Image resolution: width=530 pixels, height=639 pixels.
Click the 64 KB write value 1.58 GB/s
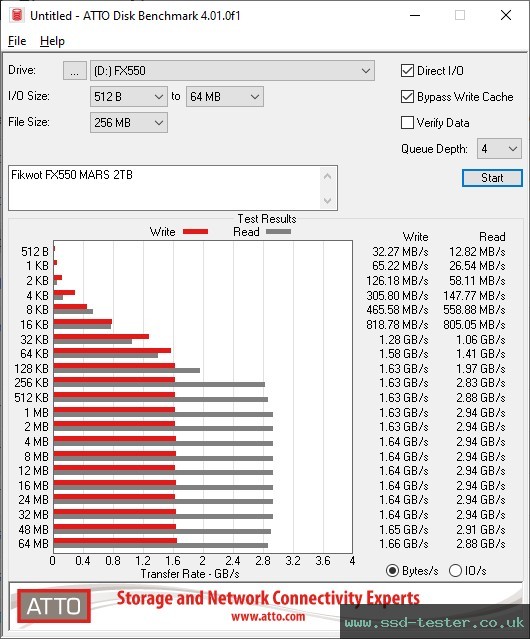click(404, 354)
